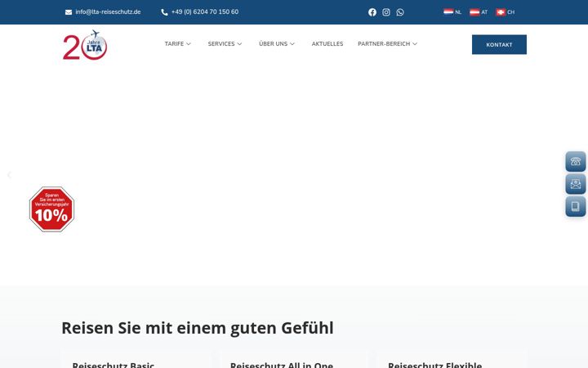588x368 pixels.
Task: Click the Netherlands flag icon
Action: coord(448,12)
